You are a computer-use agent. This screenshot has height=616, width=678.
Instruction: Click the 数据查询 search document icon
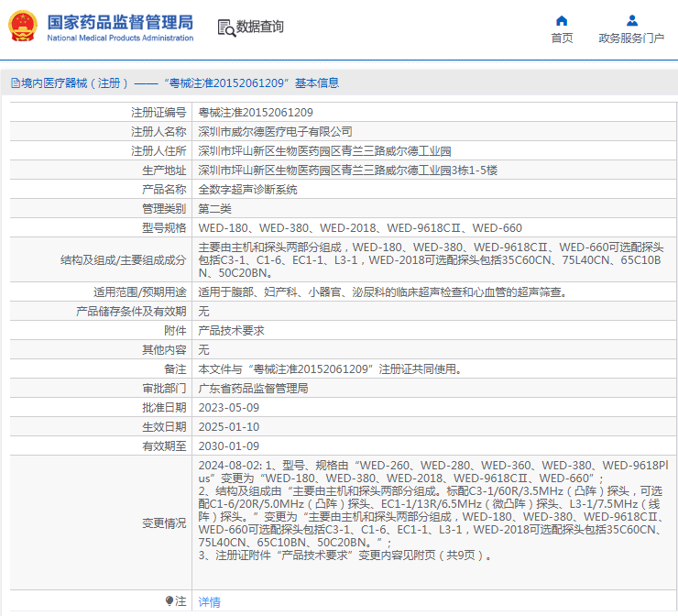click(x=226, y=28)
